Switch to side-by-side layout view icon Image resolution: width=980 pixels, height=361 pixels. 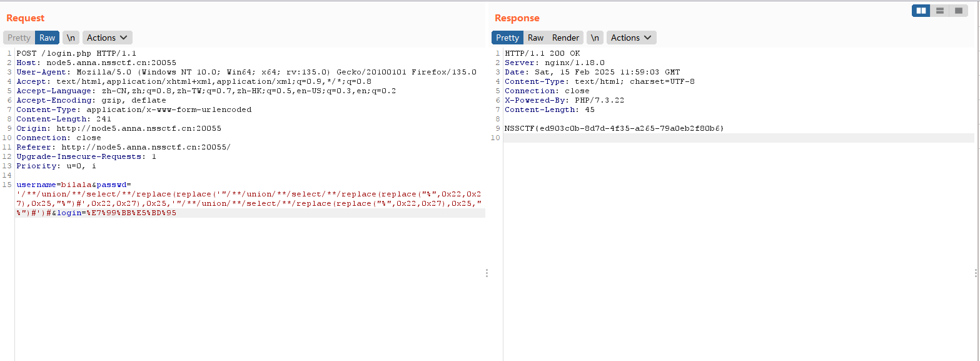921,11
